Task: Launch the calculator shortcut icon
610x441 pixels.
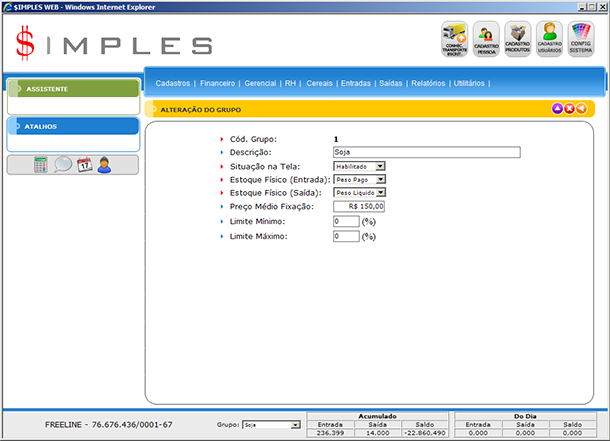Action: [x=41, y=165]
